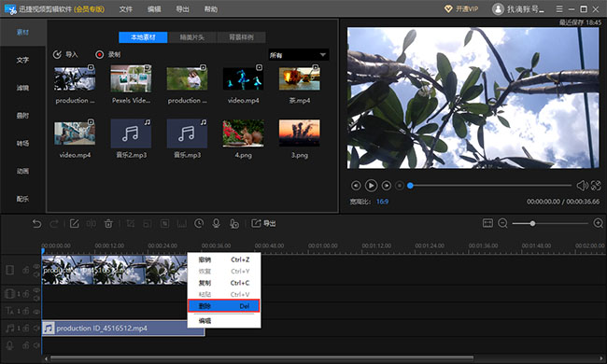Select the production ID_4516512.mp4 audio clip

(x=123, y=328)
